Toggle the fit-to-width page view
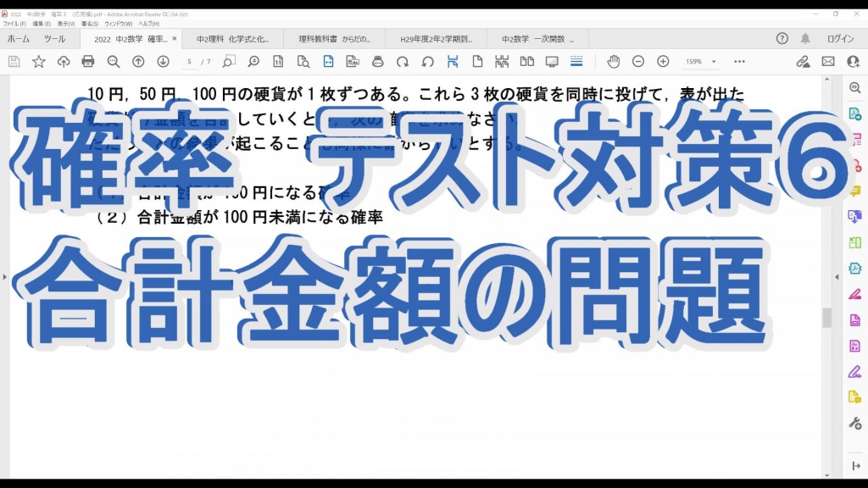This screenshot has height=488, width=868. (328, 62)
